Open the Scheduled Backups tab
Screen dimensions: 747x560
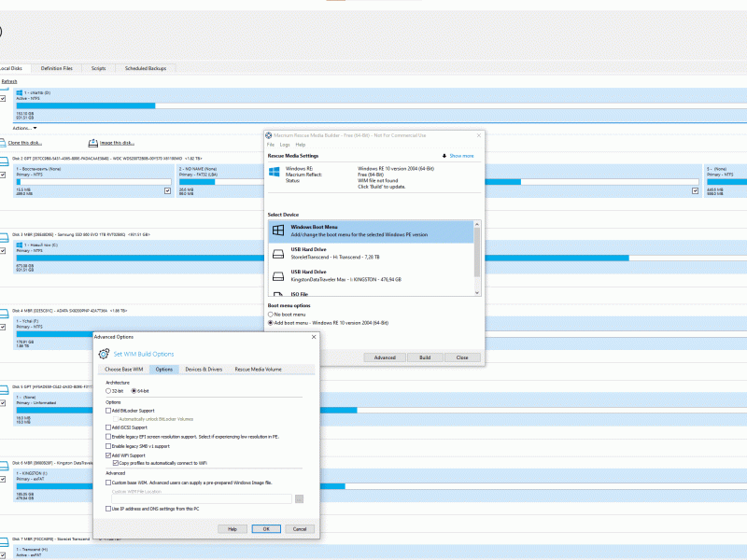[146, 68]
